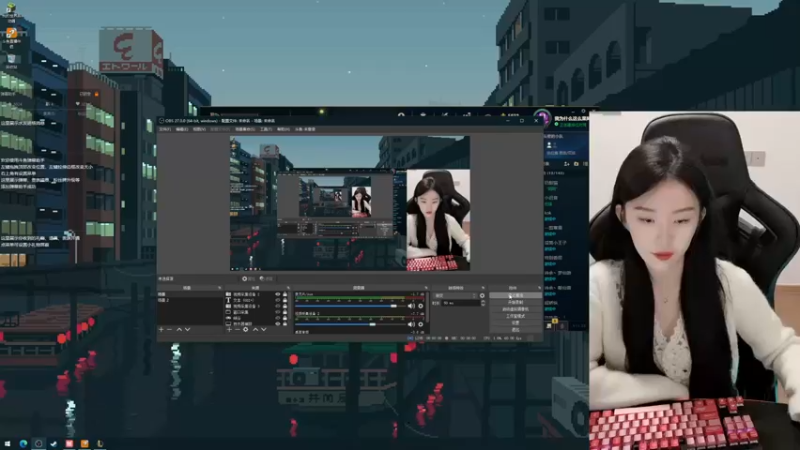Adjust the 麦克风/Aux volume slider
800x450 pixels.
351,306
